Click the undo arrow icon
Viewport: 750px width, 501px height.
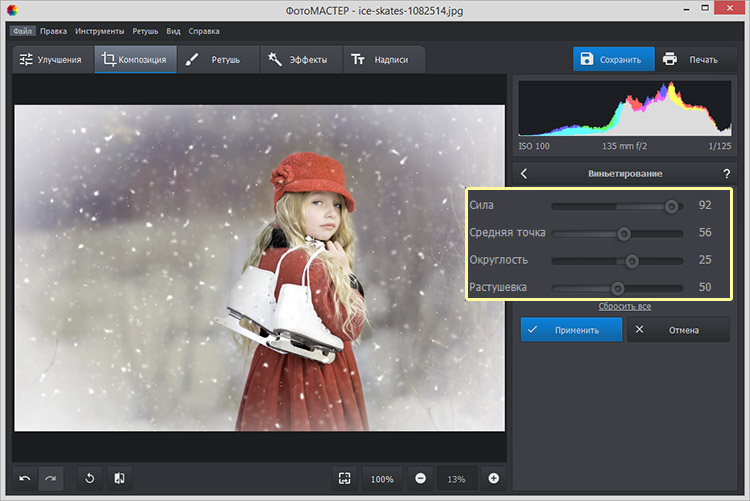[25, 478]
